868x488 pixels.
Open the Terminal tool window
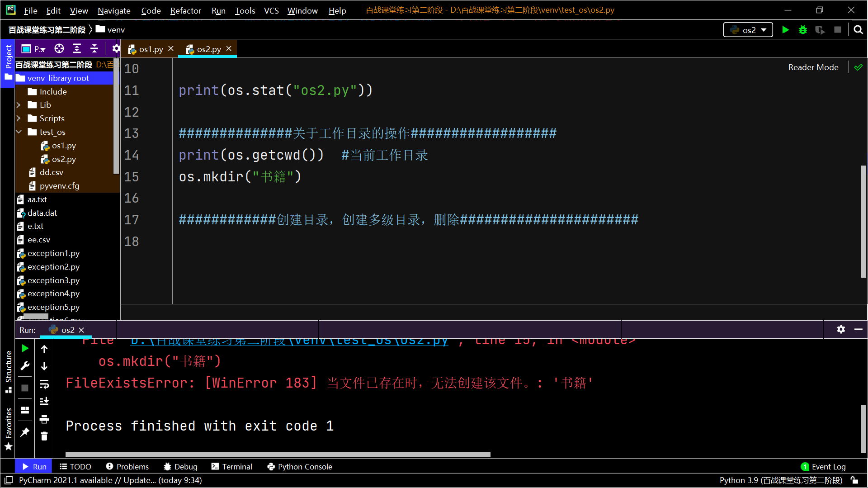pyautogui.click(x=231, y=466)
